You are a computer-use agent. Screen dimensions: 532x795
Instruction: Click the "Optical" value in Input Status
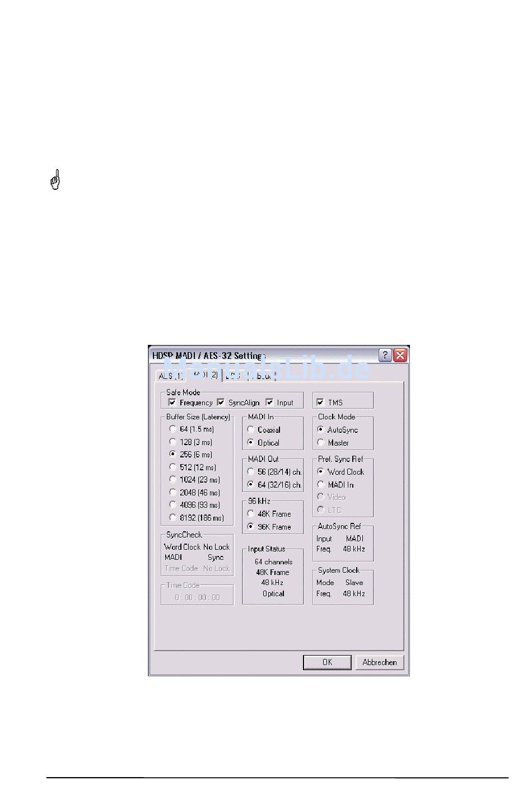coord(273,593)
